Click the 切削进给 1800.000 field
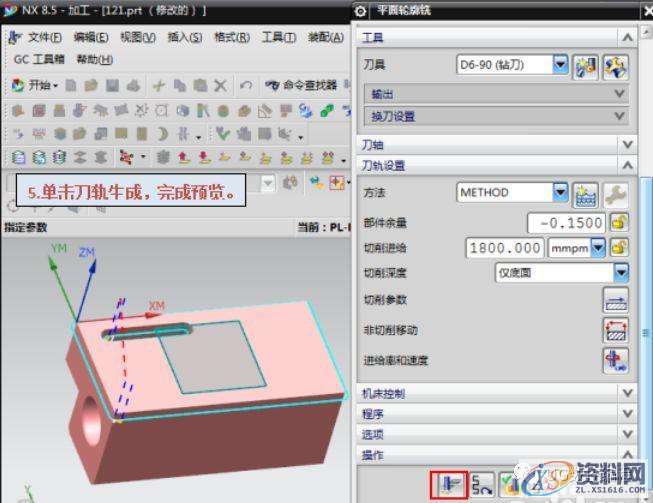 pyautogui.click(x=505, y=248)
